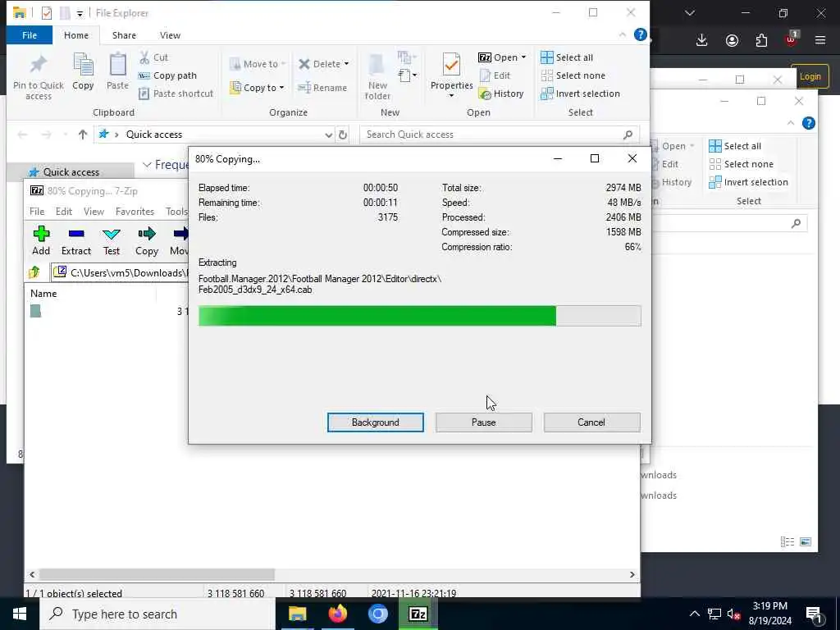Viewport: 840px width, 630px height.
Task: Expand the Copy to dropdown
Action: pos(281,88)
